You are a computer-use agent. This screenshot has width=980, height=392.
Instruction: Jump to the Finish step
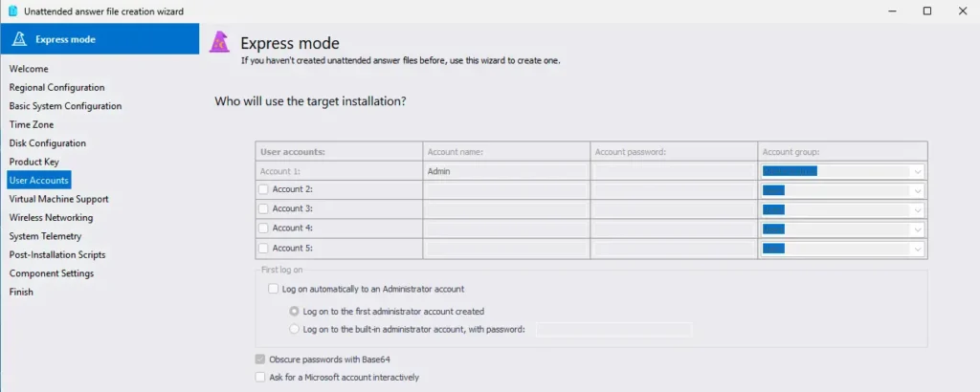(x=21, y=292)
